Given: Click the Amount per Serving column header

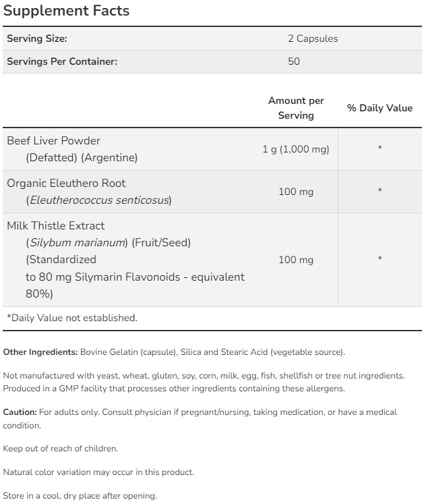Looking at the screenshot, I should [x=296, y=108].
